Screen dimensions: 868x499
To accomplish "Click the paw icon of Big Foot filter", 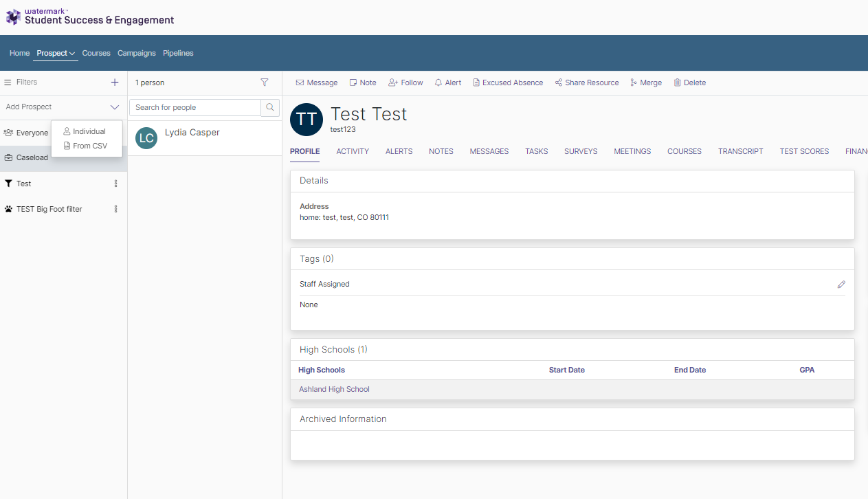I will coord(8,209).
